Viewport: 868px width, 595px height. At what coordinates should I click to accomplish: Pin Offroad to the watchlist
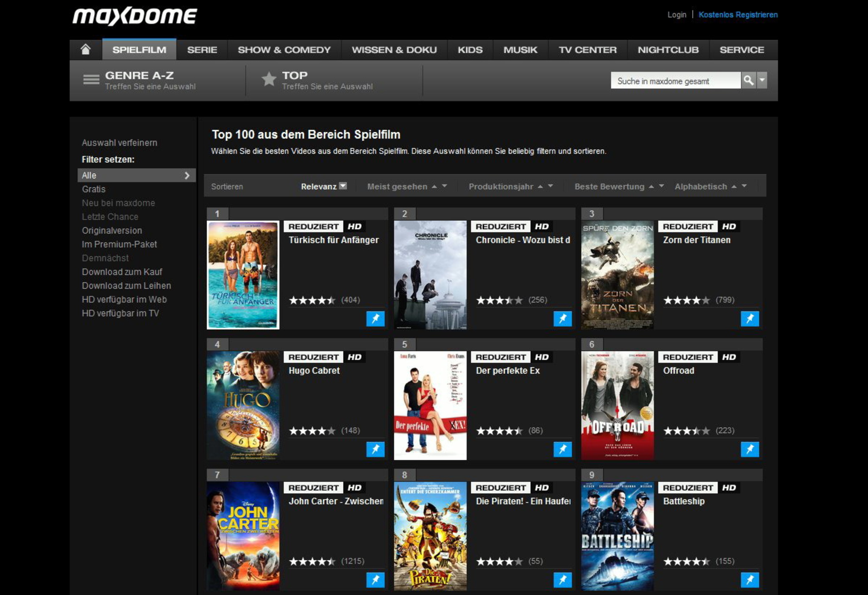(750, 449)
